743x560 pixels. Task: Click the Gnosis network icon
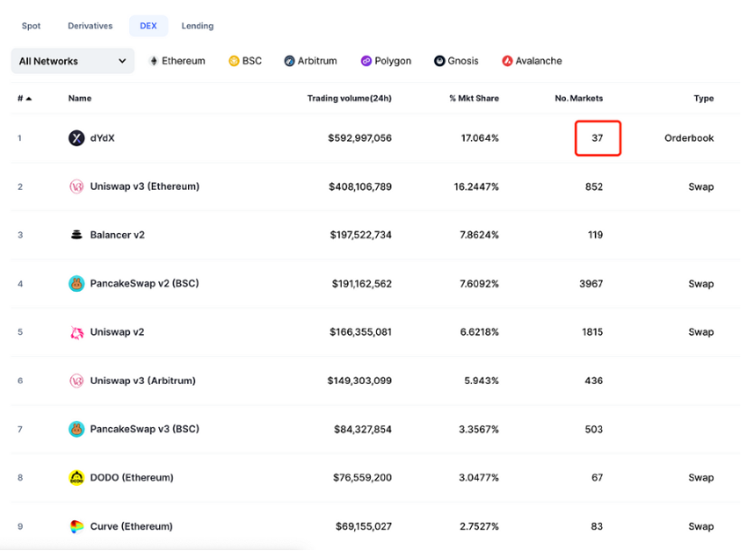point(439,61)
